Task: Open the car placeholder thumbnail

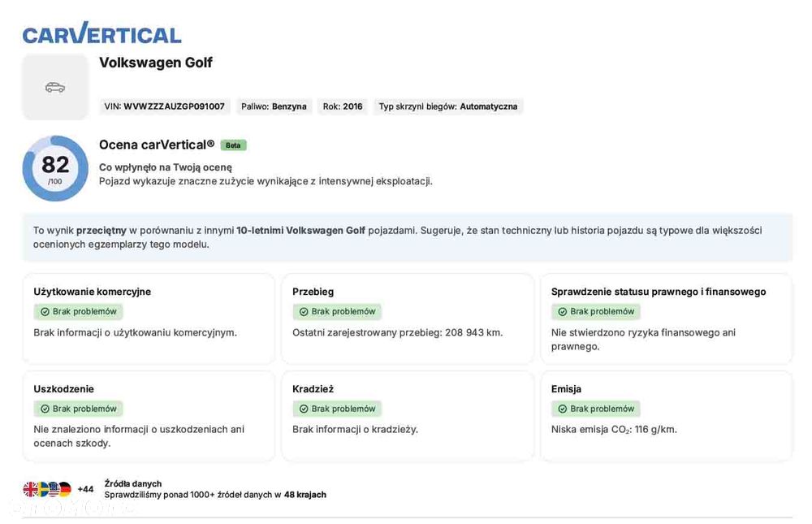Action: click(x=55, y=87)
